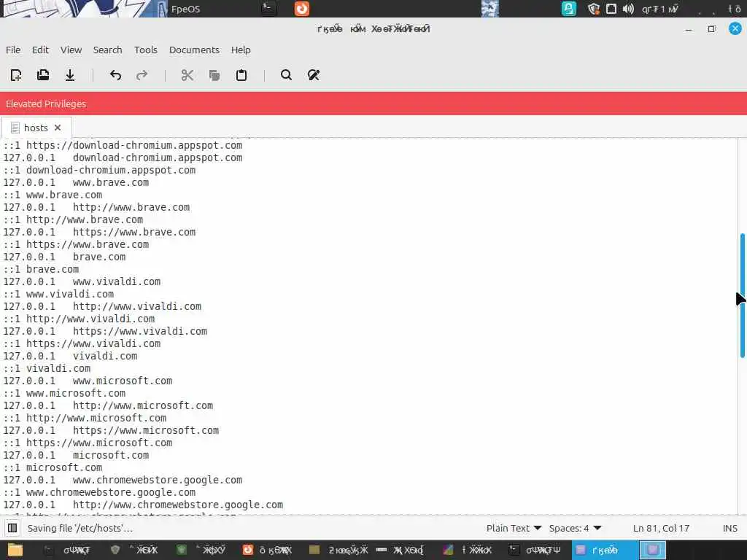This screenshot has height=560, width=747.
Task: Open Find with the magnifier icon
Action: coord(286,75)
